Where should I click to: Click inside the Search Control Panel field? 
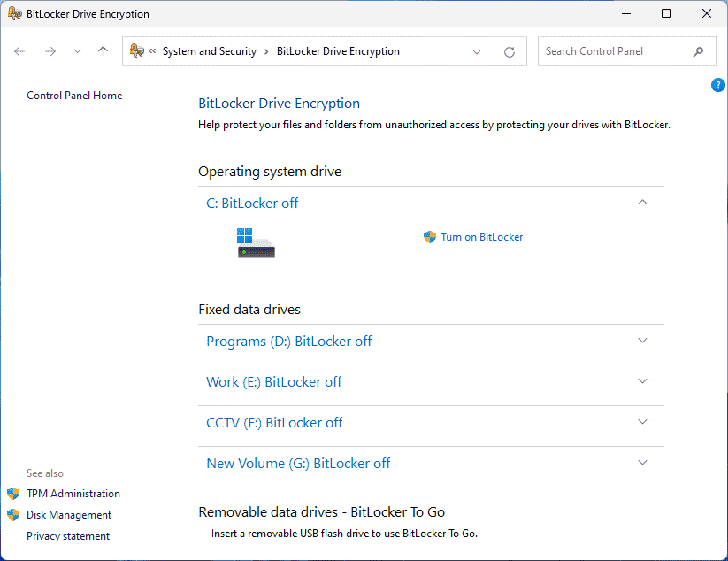click(610, 51)
